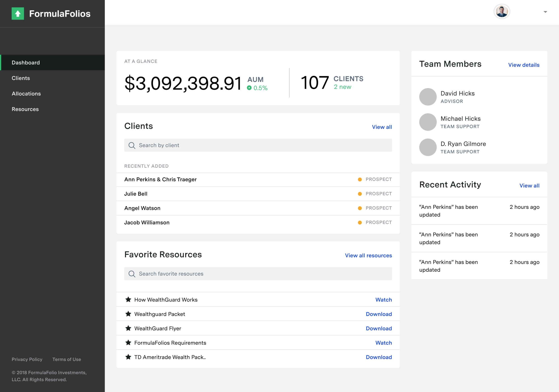The height and width of the screenshot is (392, 559).
Task: Click Download for Wealthguard Packet
Action: click(379, 314)
